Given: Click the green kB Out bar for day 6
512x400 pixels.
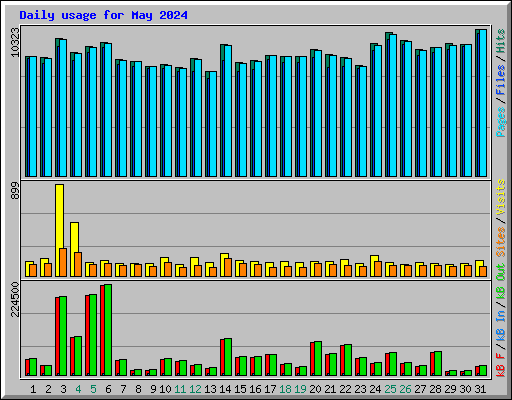Looking at the screenshot, I should (x=108, y=330).
